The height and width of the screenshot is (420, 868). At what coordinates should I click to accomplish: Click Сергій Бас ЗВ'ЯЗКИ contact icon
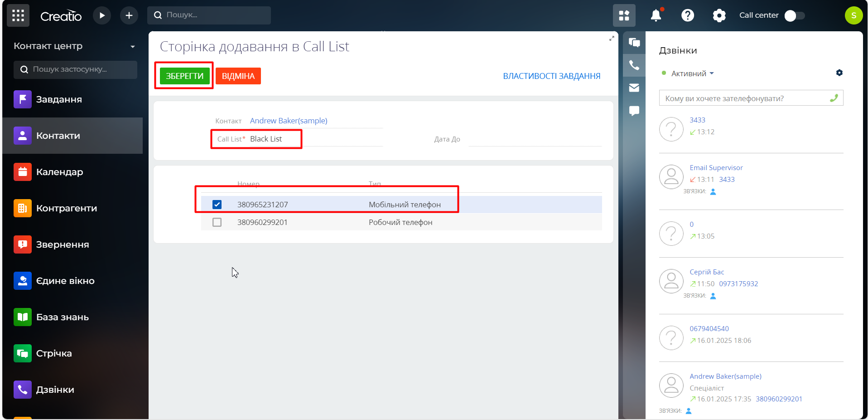tap(713, 296)
